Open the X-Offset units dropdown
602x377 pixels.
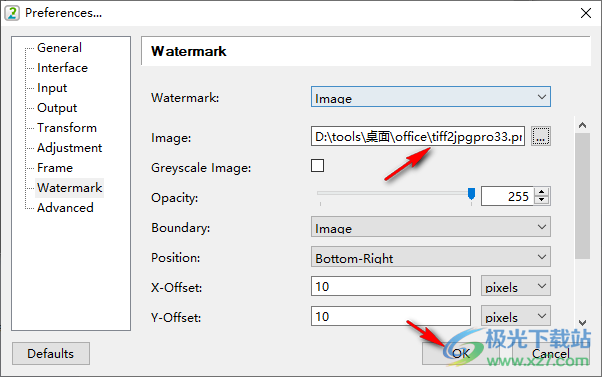[x=516, y=286]
